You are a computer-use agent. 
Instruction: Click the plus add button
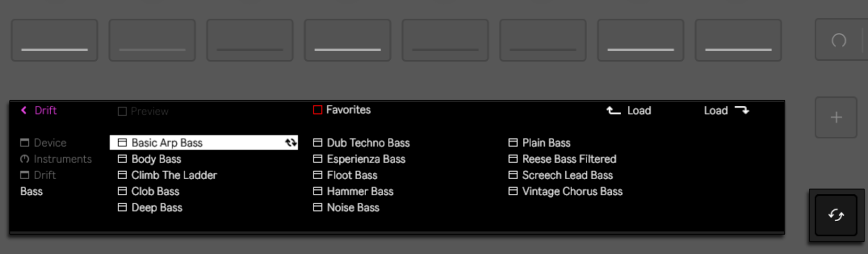point(836,117)
